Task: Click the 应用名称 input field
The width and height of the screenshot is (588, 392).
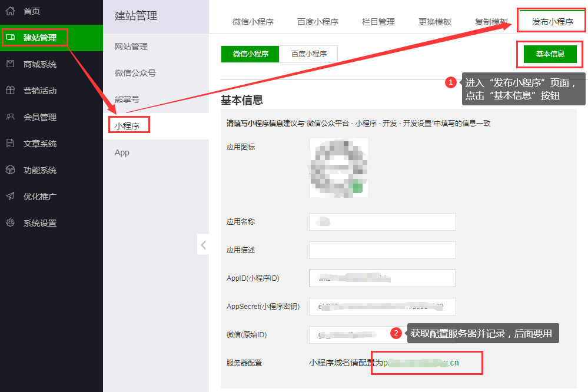Action: click(382, 222)
